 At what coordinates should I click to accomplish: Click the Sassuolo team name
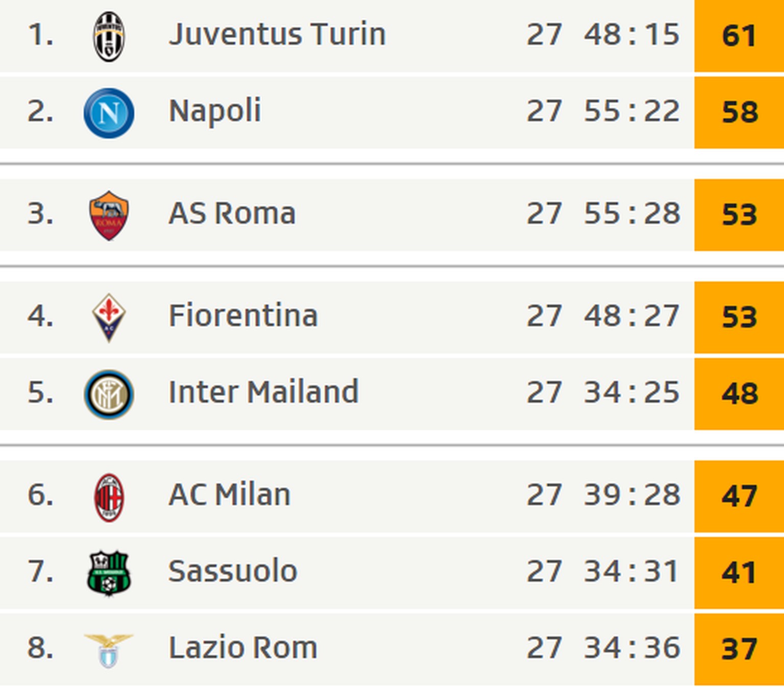point(233,571)
